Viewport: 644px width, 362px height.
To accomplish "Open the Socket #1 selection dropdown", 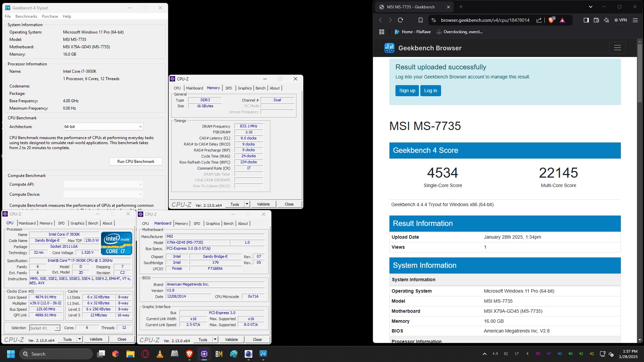I will 45,328.
